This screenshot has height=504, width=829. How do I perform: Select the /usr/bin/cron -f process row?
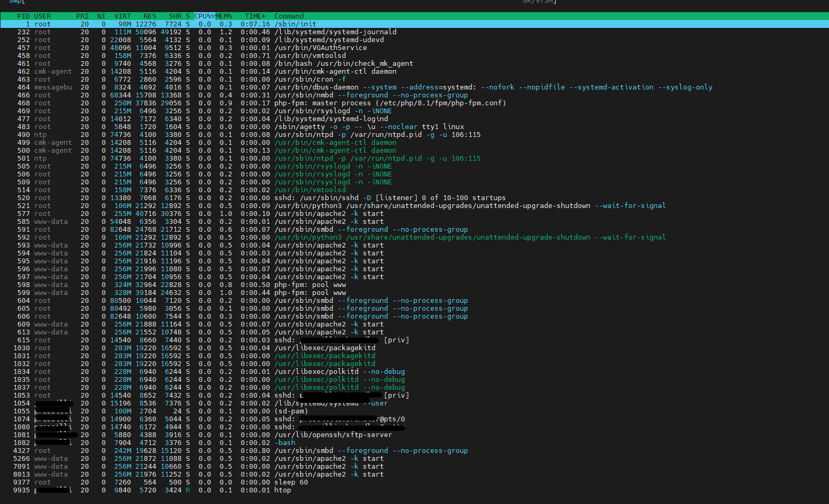click(414, 80)
